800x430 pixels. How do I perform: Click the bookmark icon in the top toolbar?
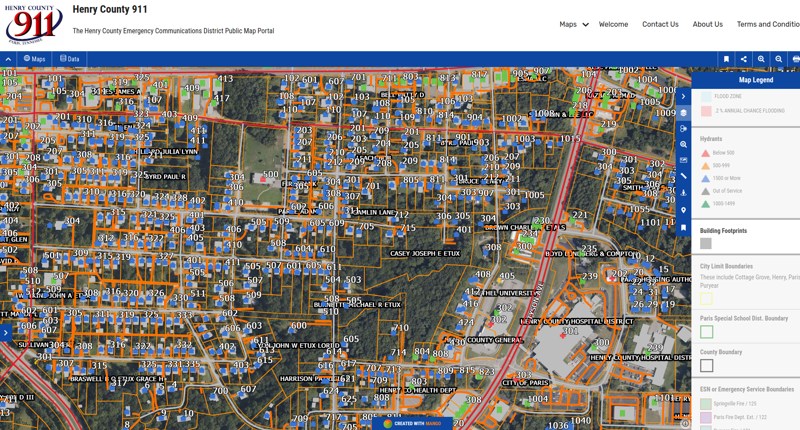(x=726, y=59)
